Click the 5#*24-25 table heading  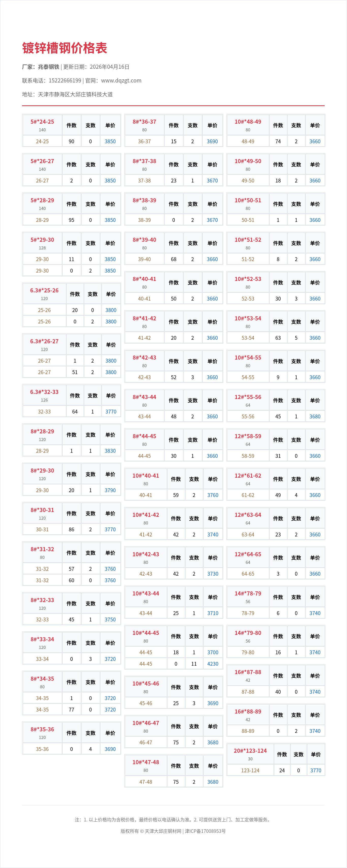(x=42, y=122)
